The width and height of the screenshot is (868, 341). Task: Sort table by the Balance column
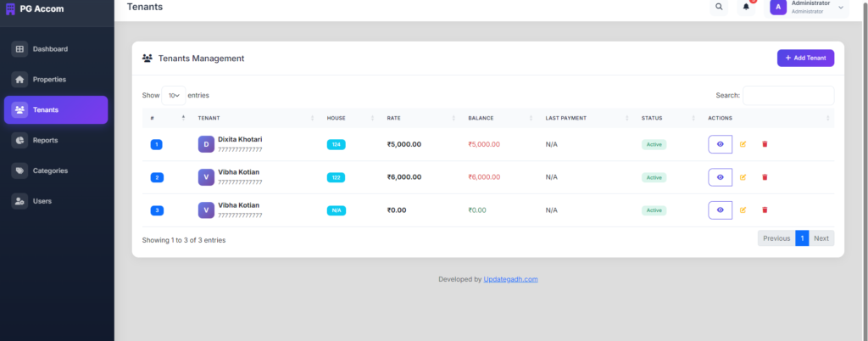pos(499,118)
